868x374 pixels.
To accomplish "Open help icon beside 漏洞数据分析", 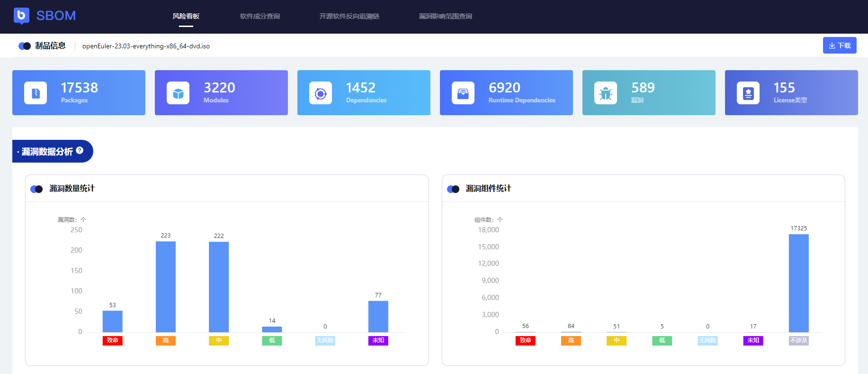I will (x=80, y=150).
